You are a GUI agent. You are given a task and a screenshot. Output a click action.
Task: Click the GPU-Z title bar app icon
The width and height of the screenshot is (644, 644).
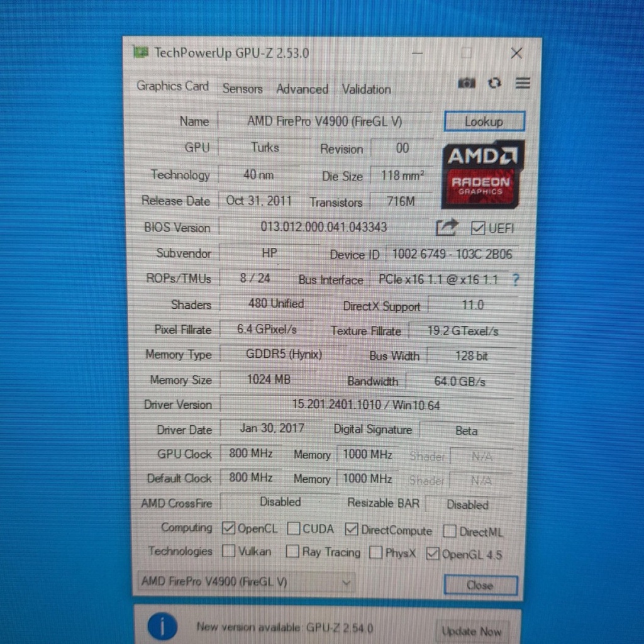point(140,52)
